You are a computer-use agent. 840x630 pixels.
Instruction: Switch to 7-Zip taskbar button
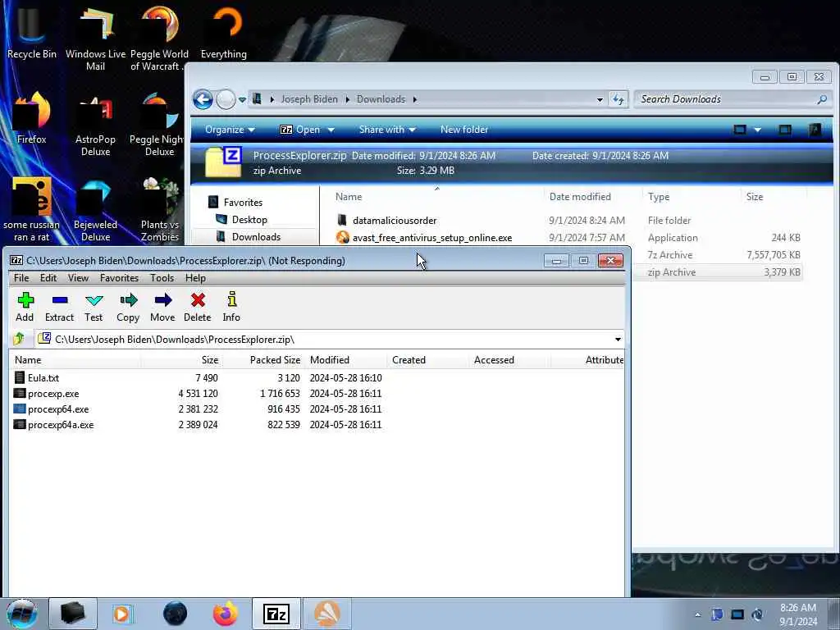(x=276, y=614)
